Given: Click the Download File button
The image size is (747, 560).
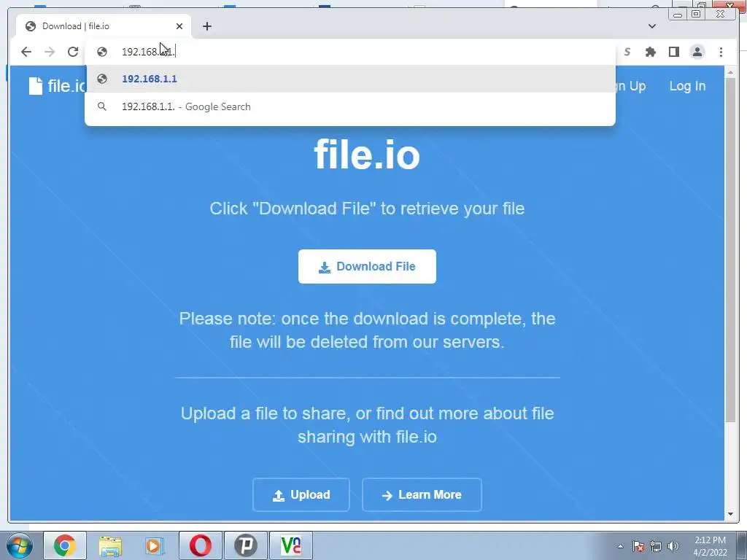Looking at the screenshot, I should 367,267.
